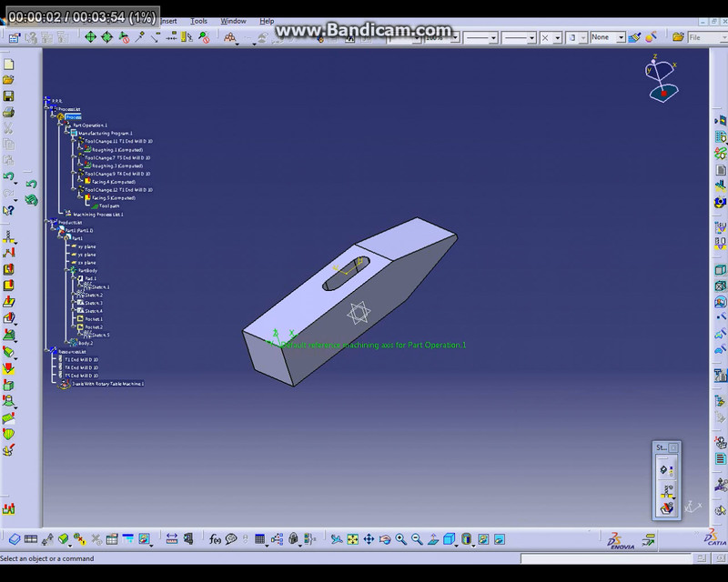The height and width of the screenshot is (582, 728).
Task: Click the Pan view icon
Action: [x=368, y=538]
